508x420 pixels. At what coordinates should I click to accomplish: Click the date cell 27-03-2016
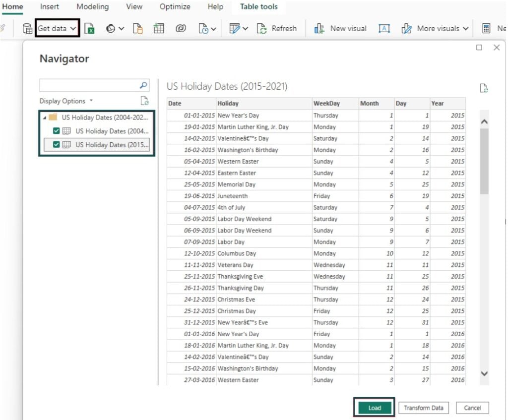pos(191,380)
